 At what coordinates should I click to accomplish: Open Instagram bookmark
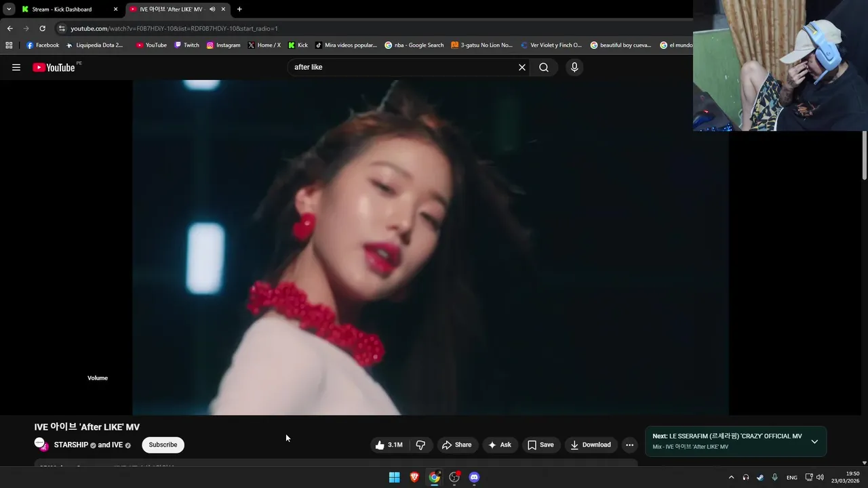(x=224, y=45)
